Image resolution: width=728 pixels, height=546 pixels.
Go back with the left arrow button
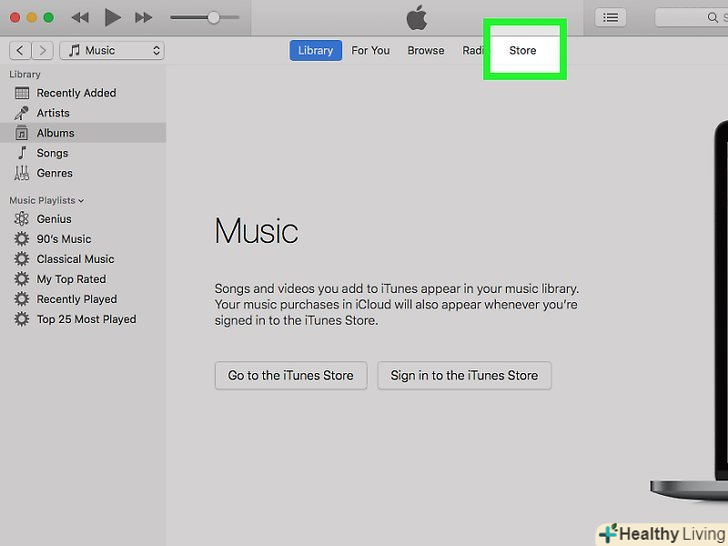click(20, 50)
